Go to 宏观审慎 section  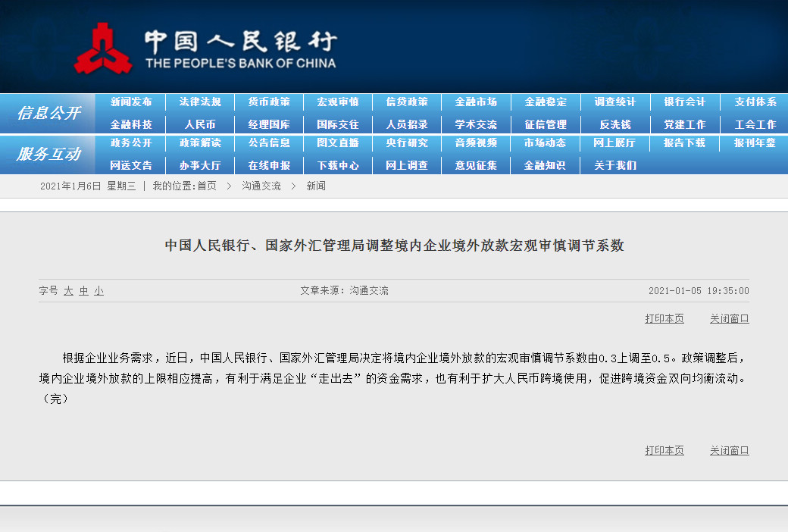(338, 102)
